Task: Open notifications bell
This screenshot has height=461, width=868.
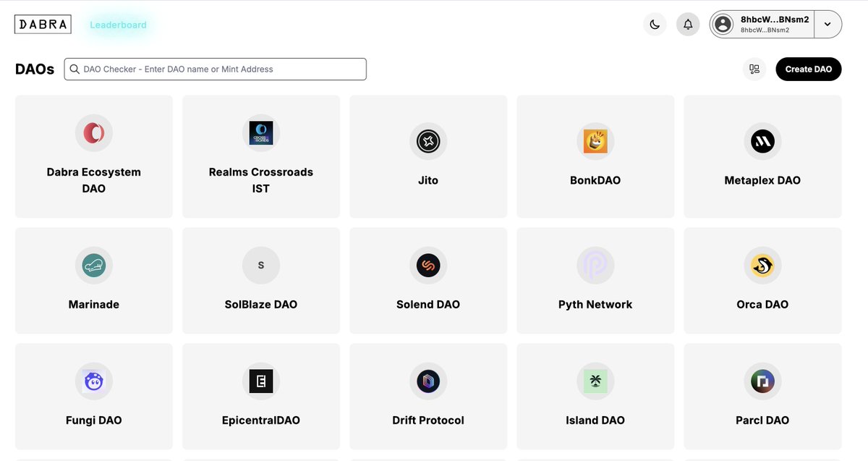Action: pos(688,25)
